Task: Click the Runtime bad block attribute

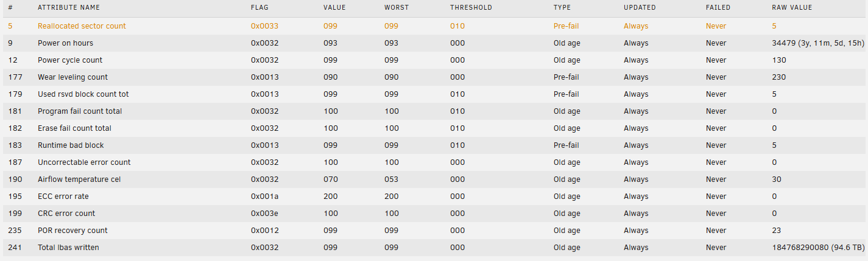Action: point(71,145)
